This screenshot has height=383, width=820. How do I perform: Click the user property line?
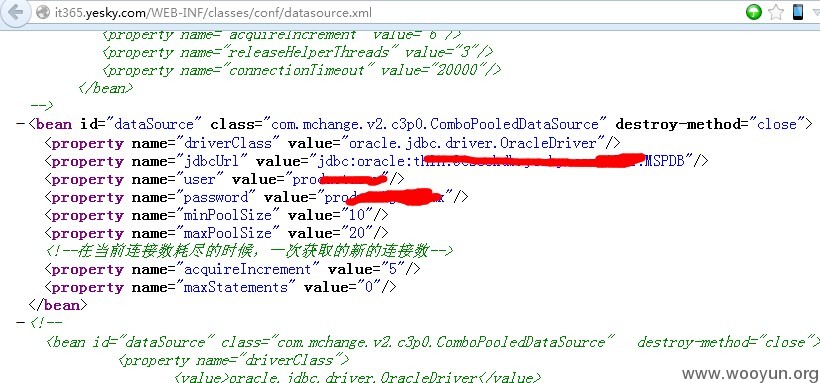(224, 179)
